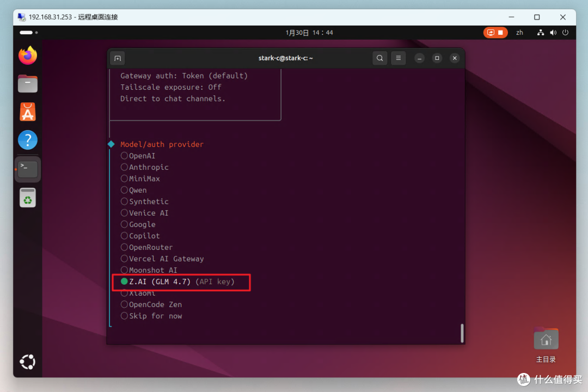Open the terminal hamburger menu

click(398, 58)
